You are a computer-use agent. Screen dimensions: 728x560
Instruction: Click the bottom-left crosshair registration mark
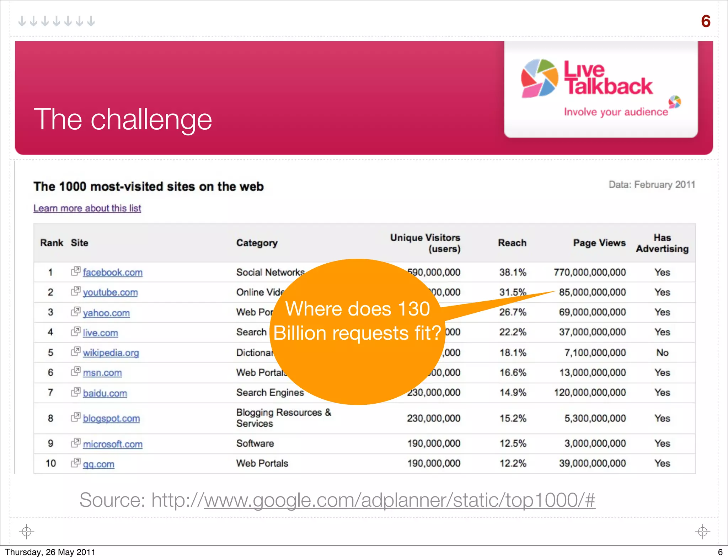26,532
